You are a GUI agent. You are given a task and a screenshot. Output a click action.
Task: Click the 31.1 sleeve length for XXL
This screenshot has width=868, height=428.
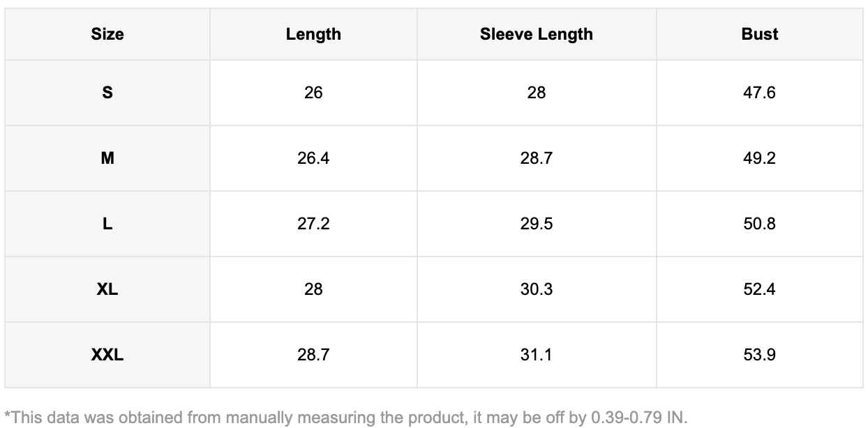[x=536, y=355]
